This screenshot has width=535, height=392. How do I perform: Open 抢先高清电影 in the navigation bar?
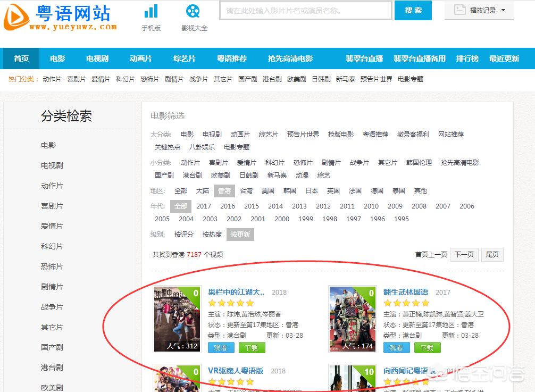click(290, 59)
